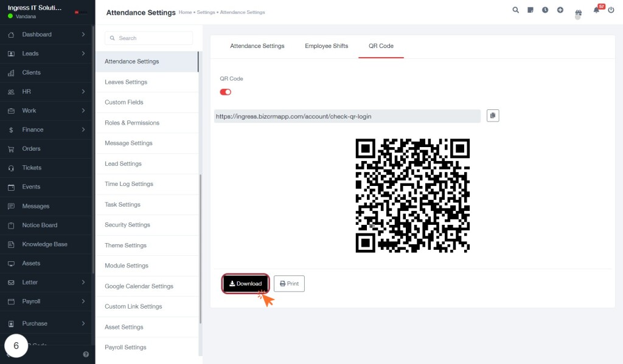This screenshot has width=623, height=364.
Task: Click the Work briefcase icon in sidebar
Action: click(x=11, y=111)
